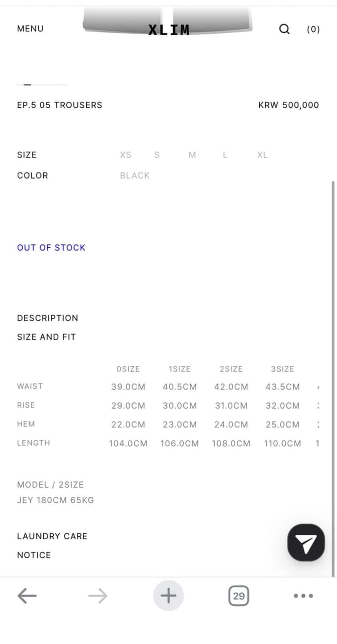Screen dimensions: 337x644
Task: Open the shopping cart (0)
Action: tap(313, 29)
